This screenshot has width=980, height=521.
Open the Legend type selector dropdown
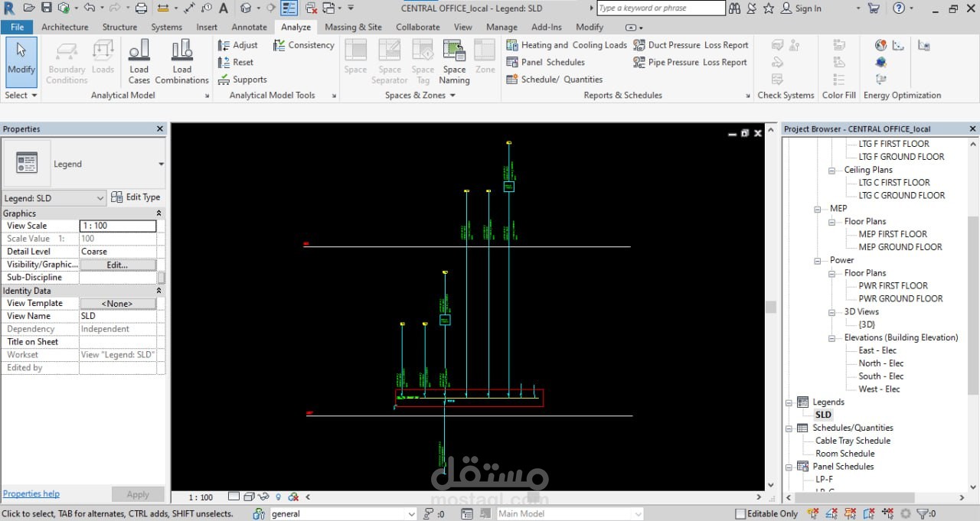(x=162, y=164)
